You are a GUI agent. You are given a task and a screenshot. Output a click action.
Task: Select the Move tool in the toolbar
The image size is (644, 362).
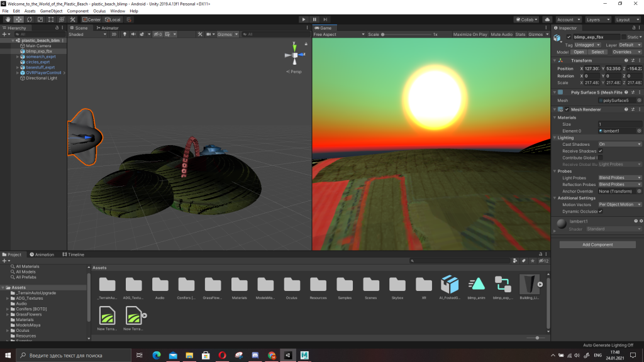point(18,19)
